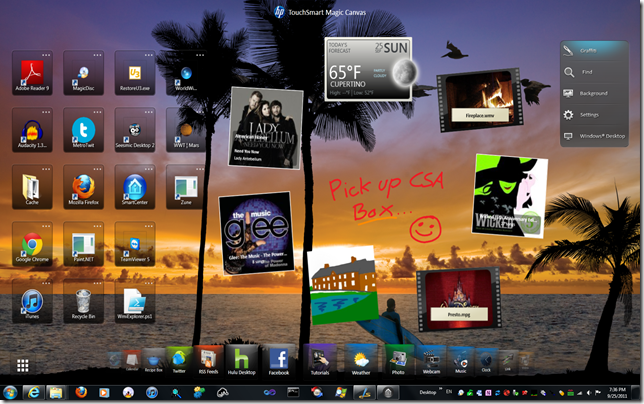
Task: Launch Firefox from the taskbar
Action: pyautogui.click(x=81, y=393)
